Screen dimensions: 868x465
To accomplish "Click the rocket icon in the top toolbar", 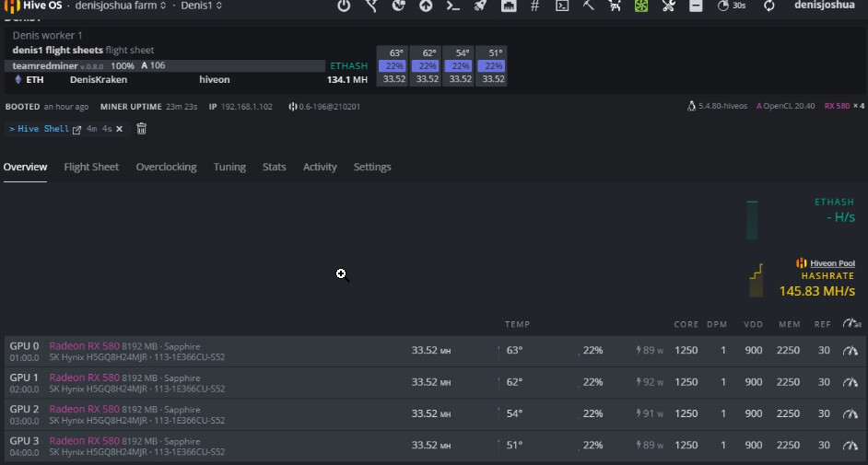I will click(480, 6).
